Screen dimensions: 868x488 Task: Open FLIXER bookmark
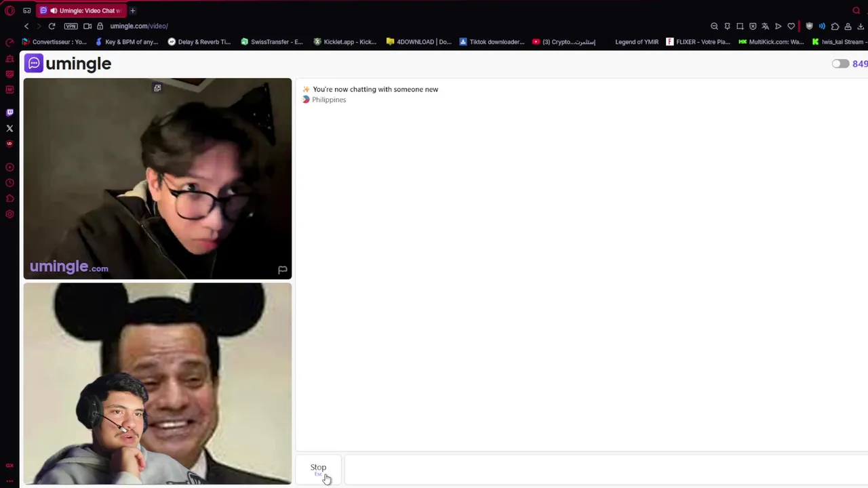698,41
